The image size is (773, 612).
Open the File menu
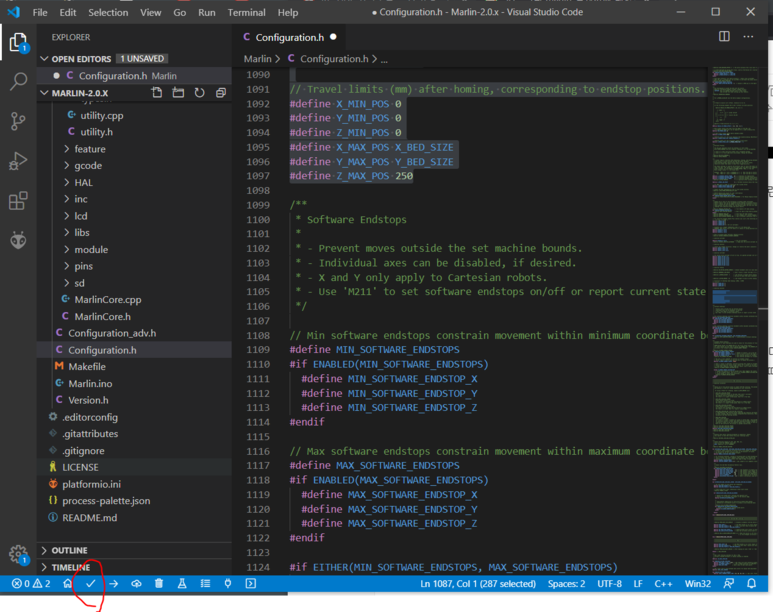pyautogui.click(x=40, y=12)
